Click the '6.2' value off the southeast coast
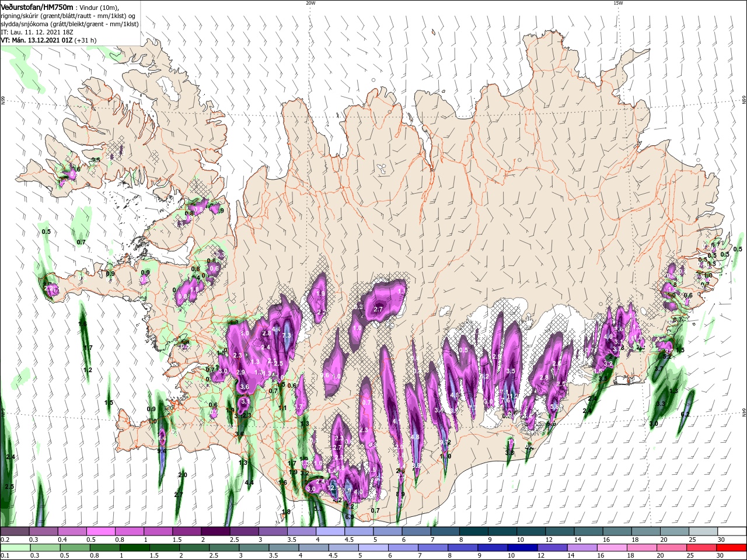This screenshot has width=747, height=560. pyautogui.click(x=685, y=415)
